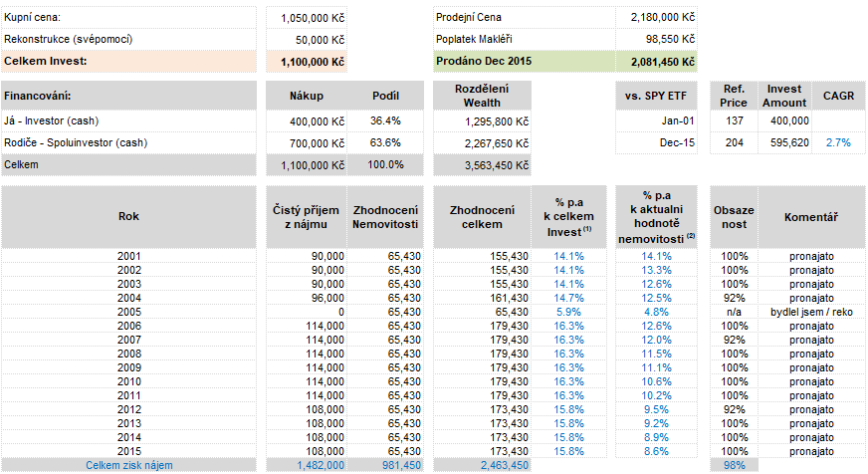Click the 98% average occupancy cell
This screenshot has height=474, width=868.
pyautogui.click(x=734, y=466)
